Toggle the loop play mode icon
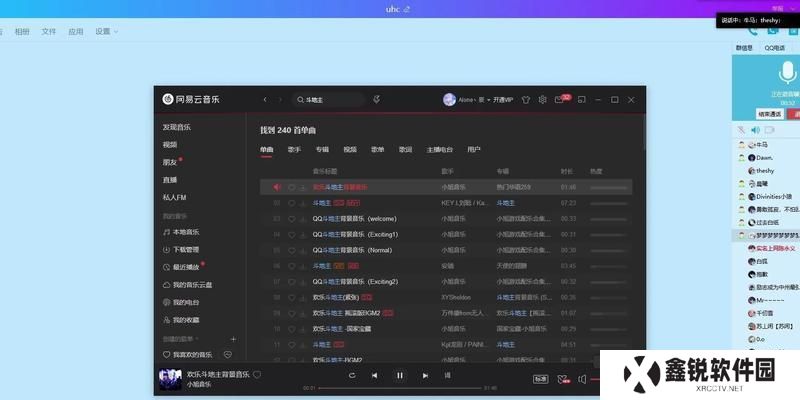The width and height of the screenshot is (800, 400). pos(352,376)
